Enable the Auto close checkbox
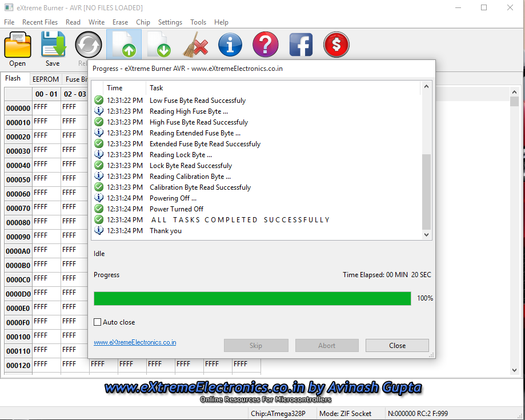This screenshot has height=420, width=525. click(x=98, y=322)
